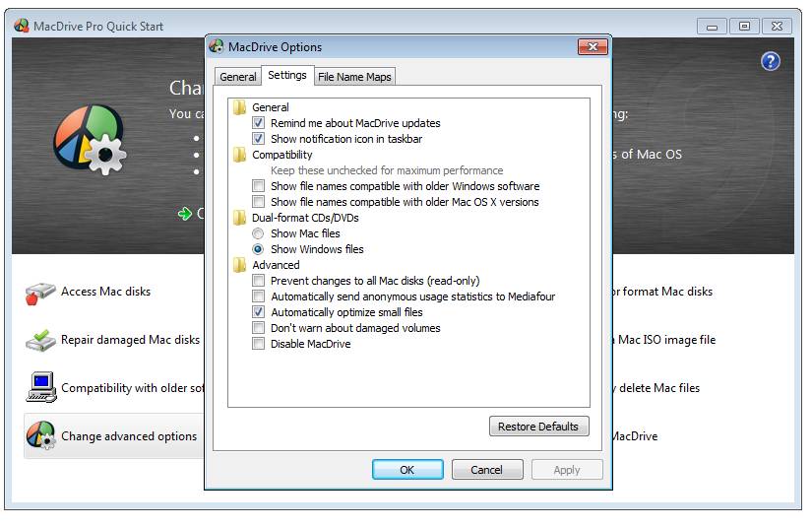The height and width of the screenshot is (527, 812).
Task: Click the Dual-format CDs/DVDs folder icon
Action: [239, 218]
